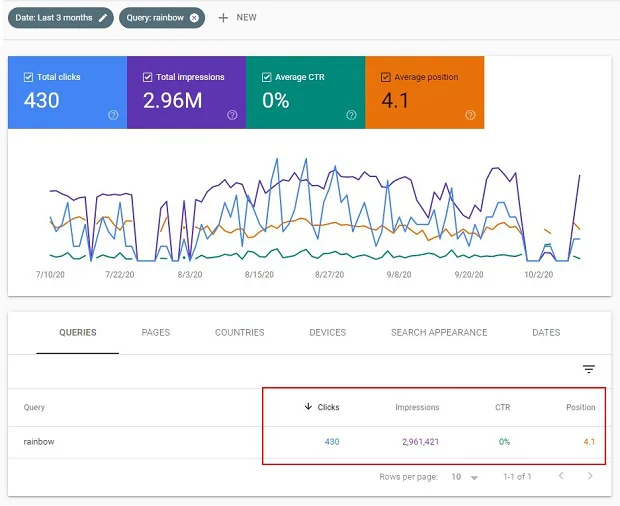Open help icon on Total clicks card
The image size is (620, 506).
(x=113, y=115)
